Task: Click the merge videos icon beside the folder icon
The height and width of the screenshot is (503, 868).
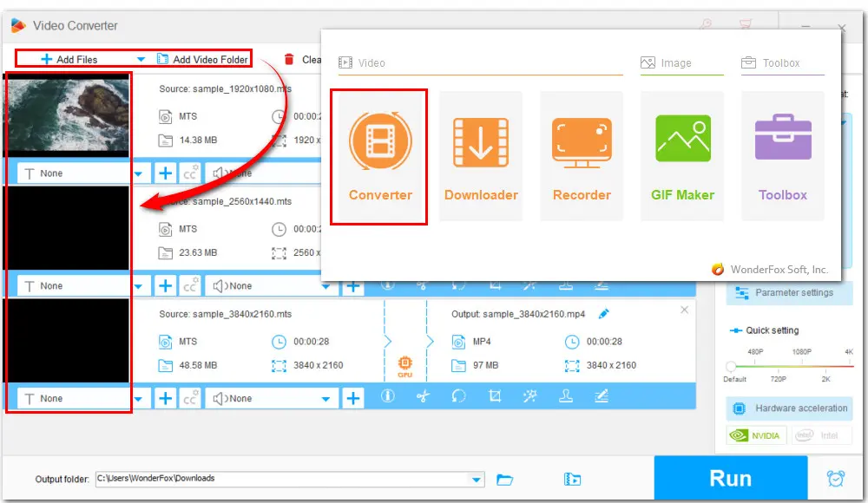Action: (x=572, y=480)
